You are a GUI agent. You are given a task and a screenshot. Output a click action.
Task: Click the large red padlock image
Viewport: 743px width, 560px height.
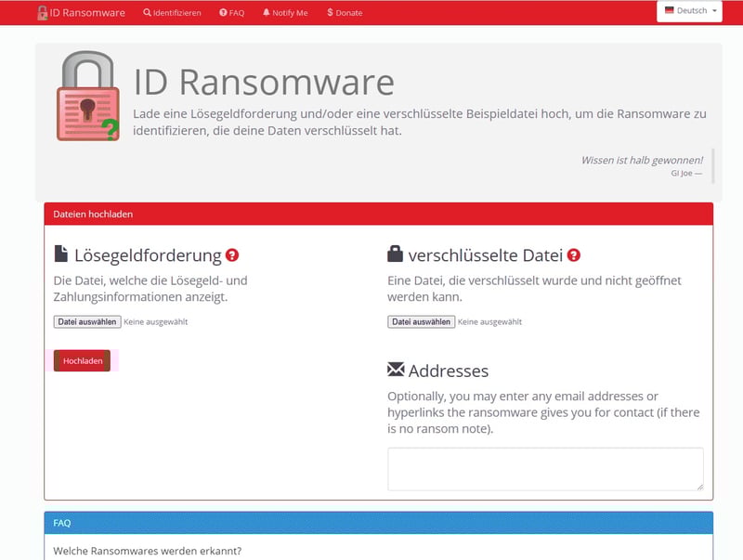tap(87, 98)
